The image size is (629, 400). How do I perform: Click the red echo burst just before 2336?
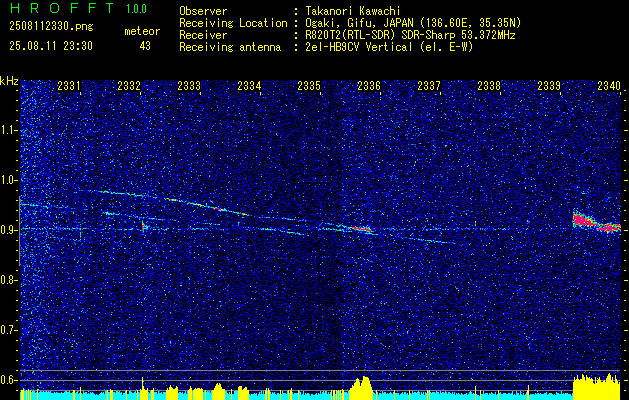click(x=361, y=229)
